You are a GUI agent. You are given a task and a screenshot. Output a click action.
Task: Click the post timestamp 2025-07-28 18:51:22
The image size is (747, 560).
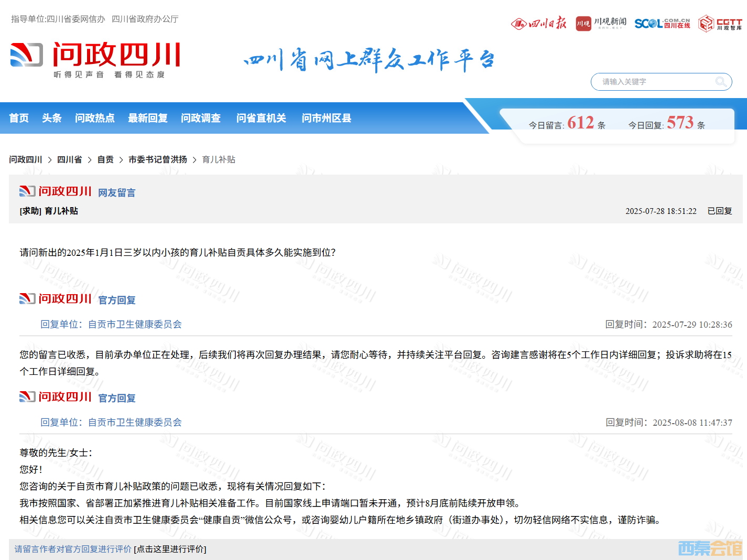tap(661, 211)
